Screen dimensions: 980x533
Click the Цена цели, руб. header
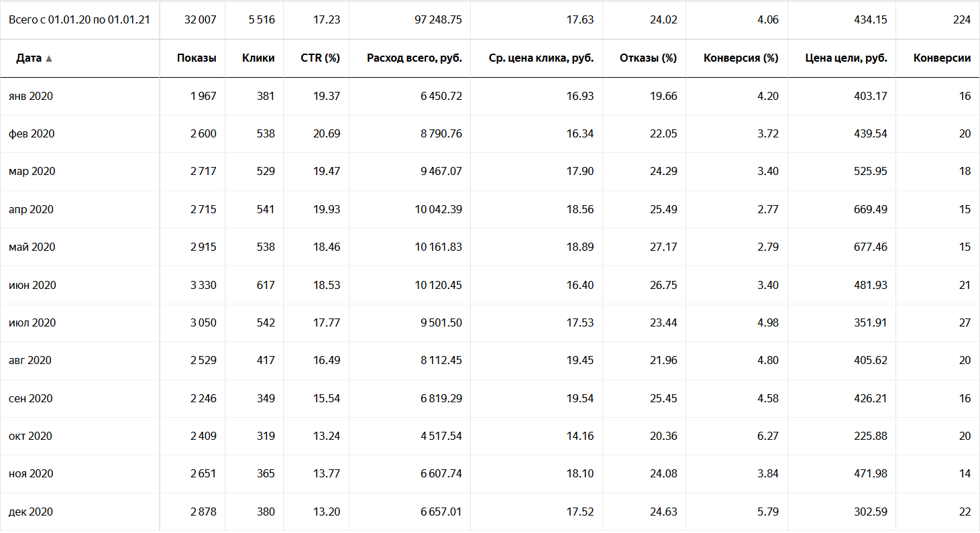click(847, 58)
